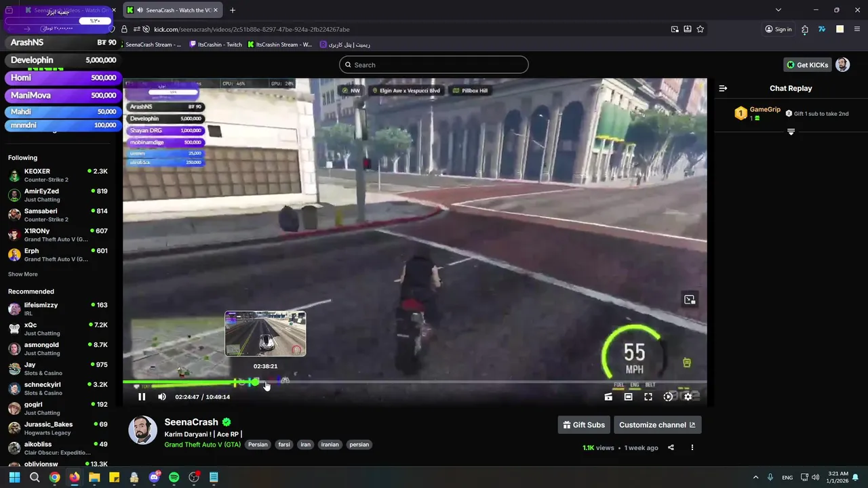The image size is (868, 488).
Task: Close the active SeenaCrash tab
Action: (216, 10)
